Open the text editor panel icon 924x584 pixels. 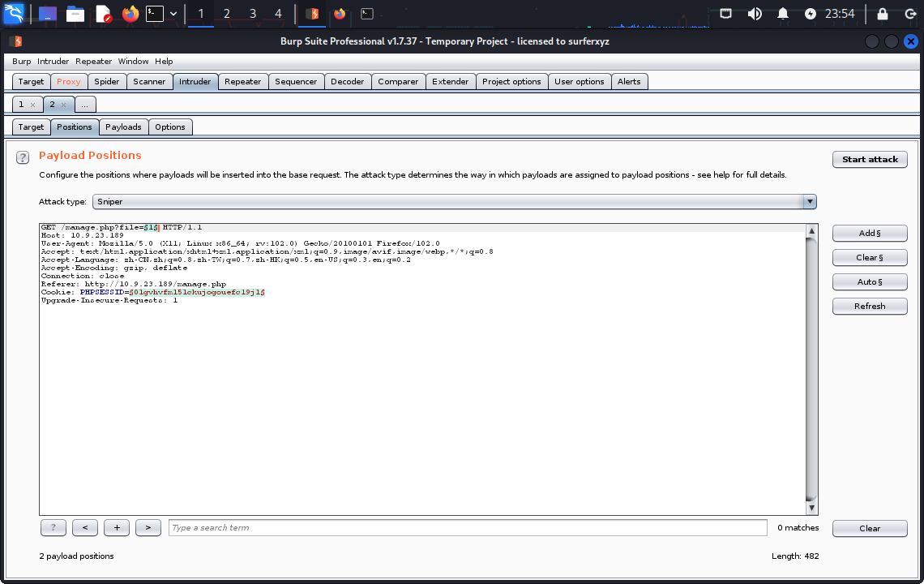click(x=103, y=14)
